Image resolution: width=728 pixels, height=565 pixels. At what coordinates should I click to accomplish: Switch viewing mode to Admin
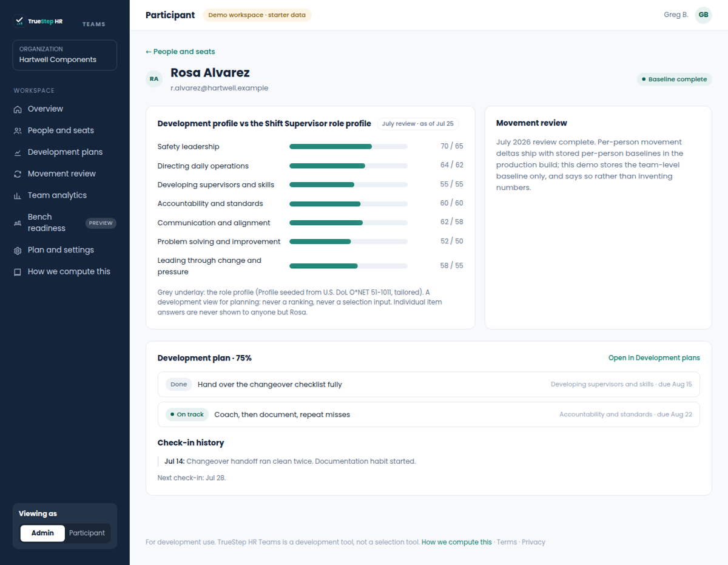coord(42,533)
